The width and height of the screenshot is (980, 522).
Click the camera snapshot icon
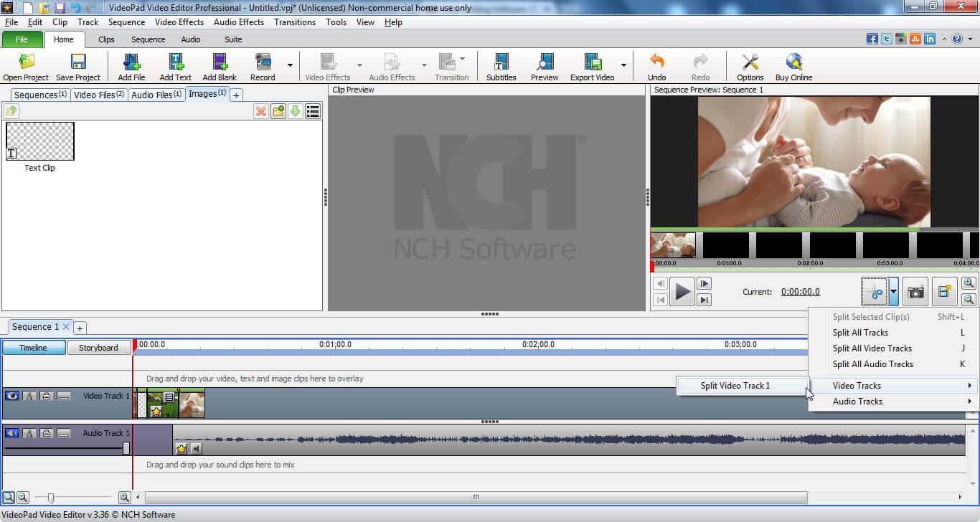tap(915, 292)
